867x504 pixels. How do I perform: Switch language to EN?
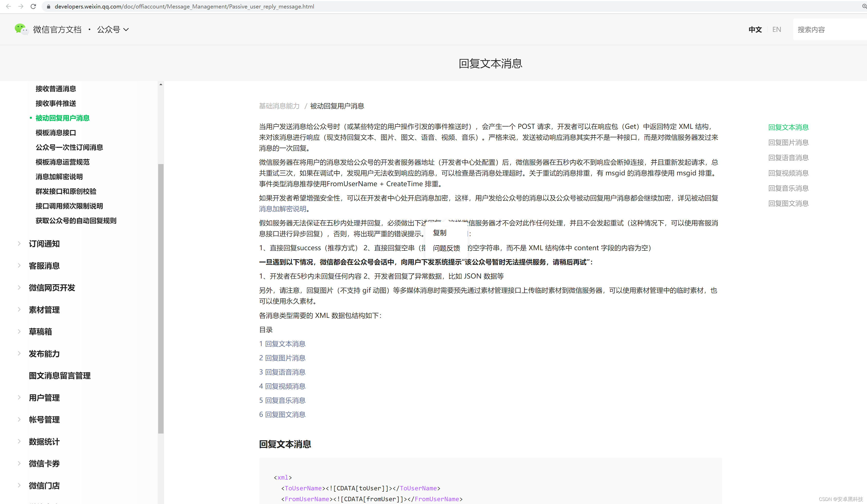point(776,30)
